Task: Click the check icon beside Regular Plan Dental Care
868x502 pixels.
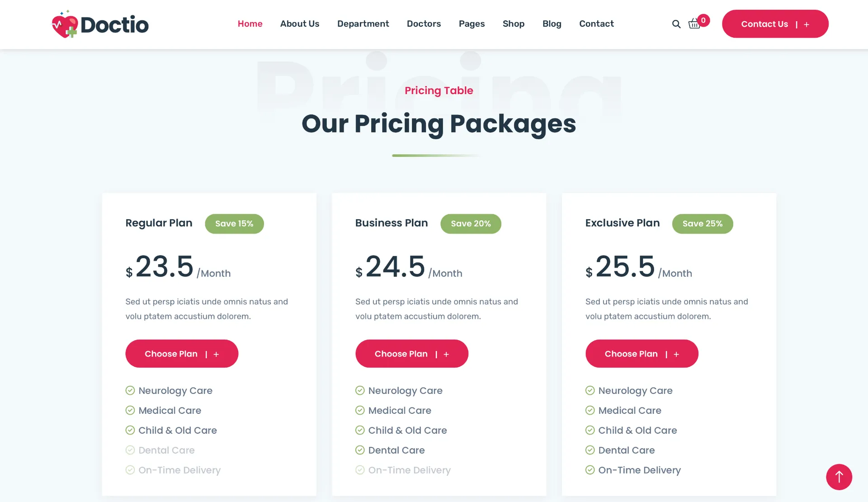Action: (x=130, y=450)
